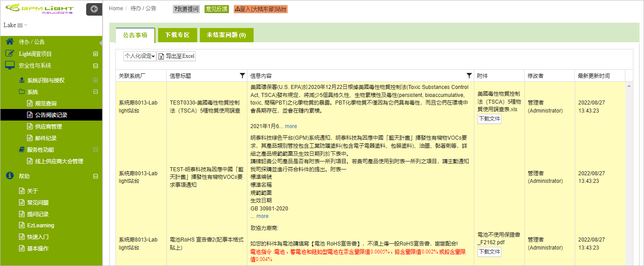Viewport: 644px width, 266px height.
Task: Collapse sidebar with the back arrow button
Action: [x=94, y=9]
